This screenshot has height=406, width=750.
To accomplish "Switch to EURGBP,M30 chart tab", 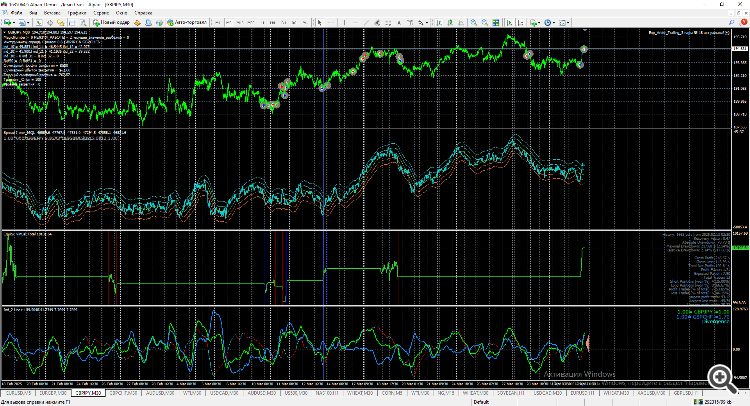I will 53,393.
